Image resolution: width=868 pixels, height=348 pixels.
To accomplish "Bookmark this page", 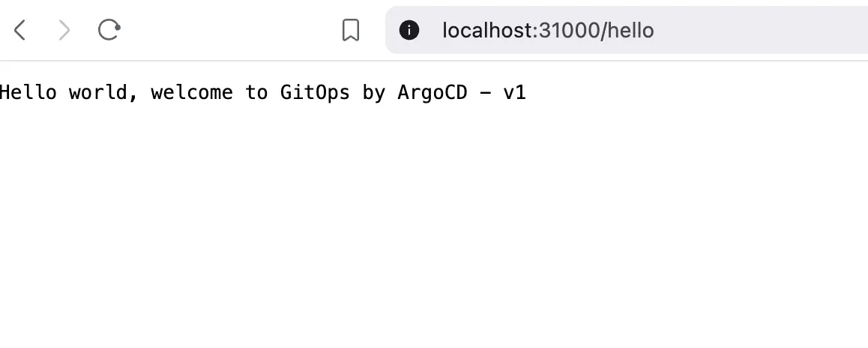I will tap(350, 30).
